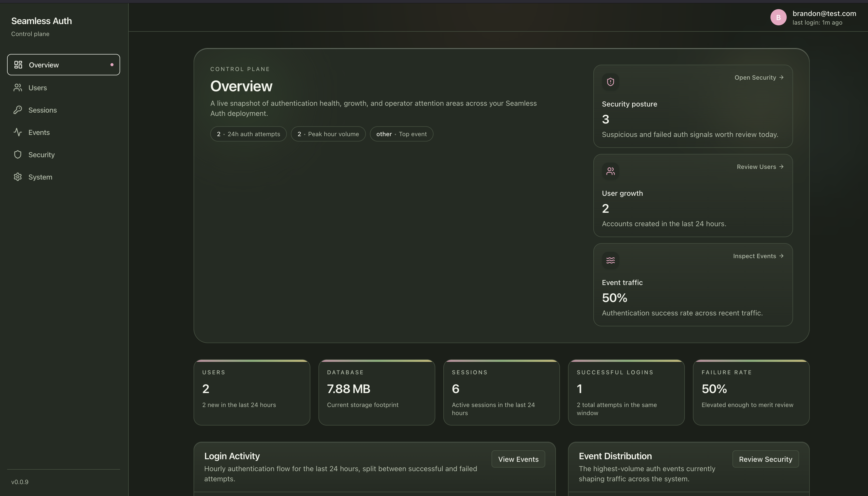This screenshot has height=496, width=868.
Task: Click the Users people icon in sidebar
Action: click(18, 87)
